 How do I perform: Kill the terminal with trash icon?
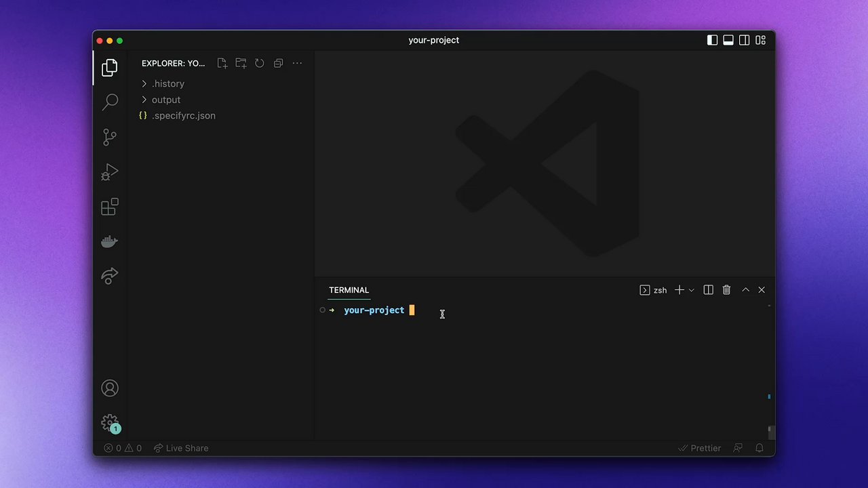point(726,290)
